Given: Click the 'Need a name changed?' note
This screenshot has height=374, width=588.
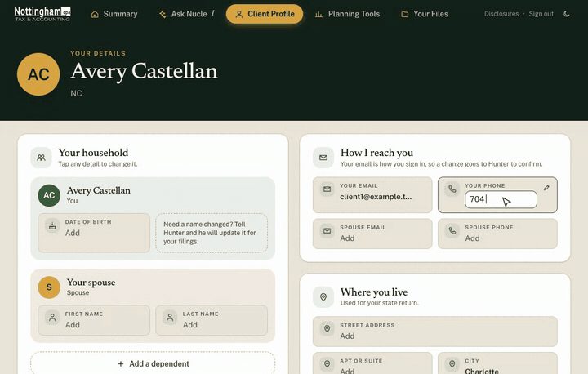Looking at the screenshot, I should pos(212,233).
